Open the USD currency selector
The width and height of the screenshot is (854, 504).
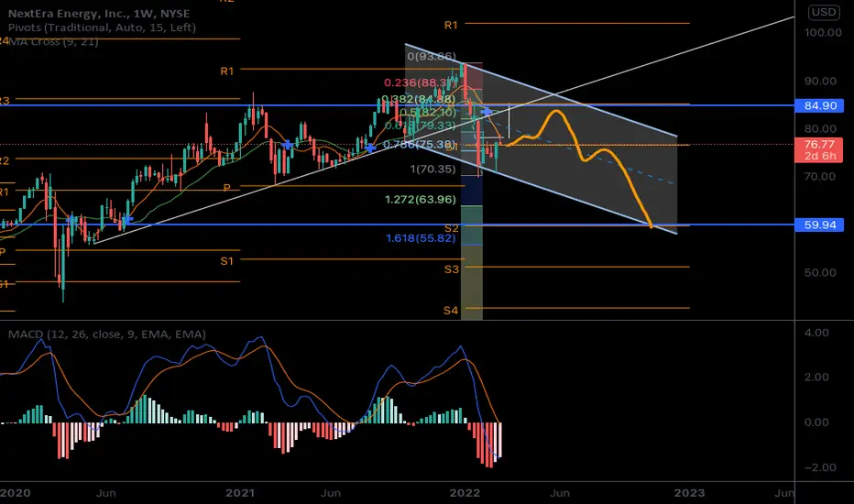click(824, 13)
